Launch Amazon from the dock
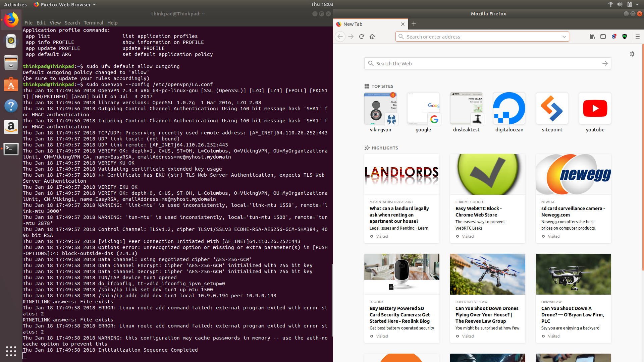The width and height of the screenshot is (644, 362). point(11,127)
